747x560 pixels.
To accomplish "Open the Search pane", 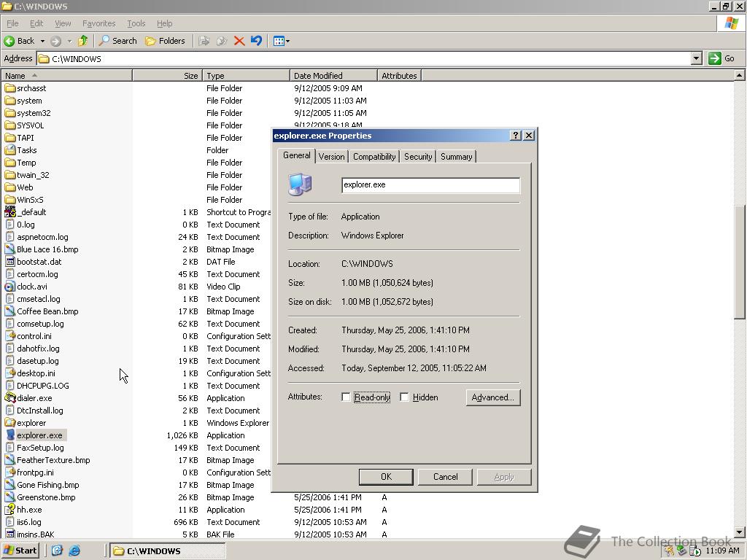I will point(117,41).
